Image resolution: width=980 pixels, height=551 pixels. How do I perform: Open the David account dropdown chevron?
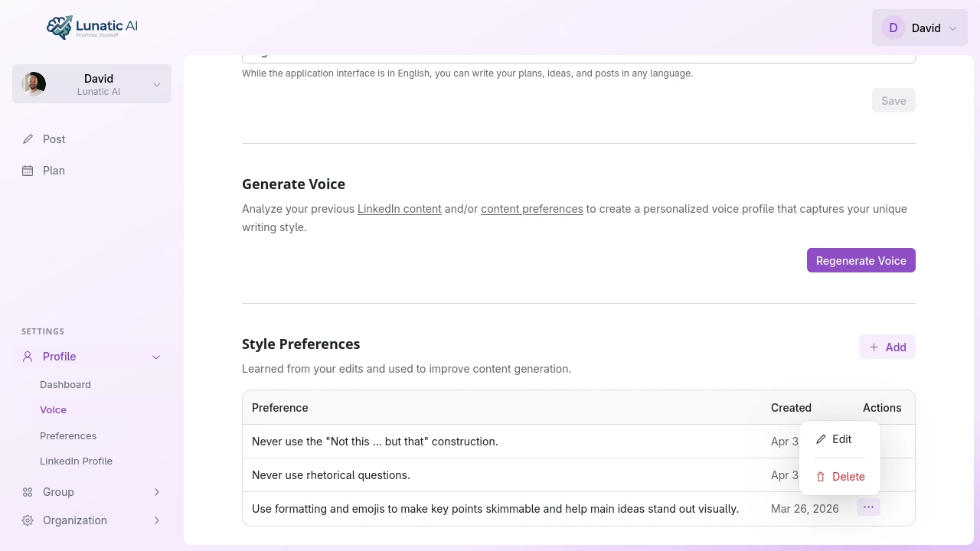point(952,28)
